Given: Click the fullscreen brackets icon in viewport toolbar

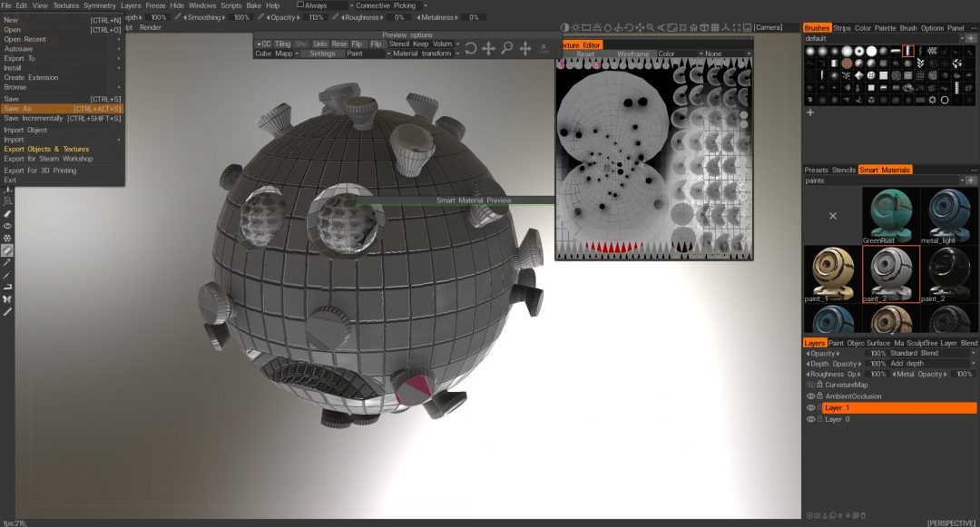Looking at the screenshot, I should pos(736,27).
